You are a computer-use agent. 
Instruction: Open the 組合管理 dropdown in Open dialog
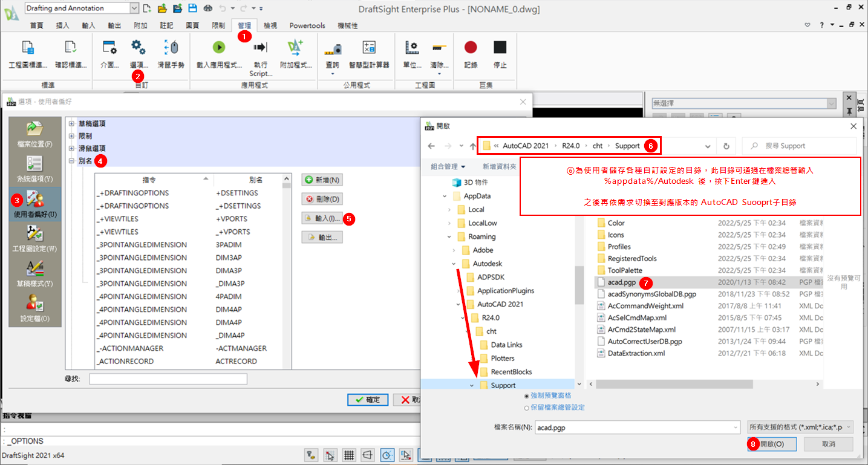click(x=448, y=166)
